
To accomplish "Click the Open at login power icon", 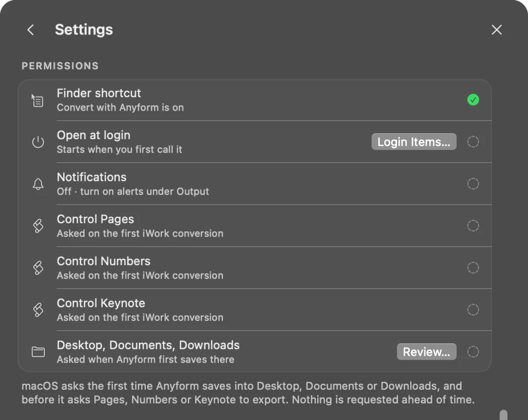I will pyautogui.click(x=38, y=142).
